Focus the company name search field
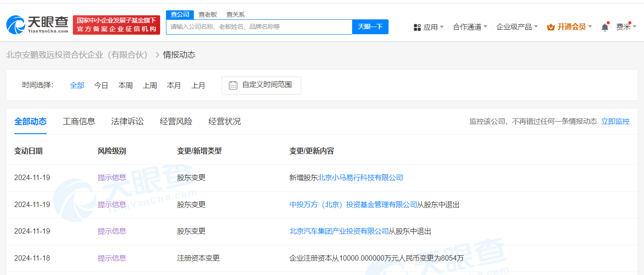This screenshot has height=275, width=644. [x=259, y=27]
